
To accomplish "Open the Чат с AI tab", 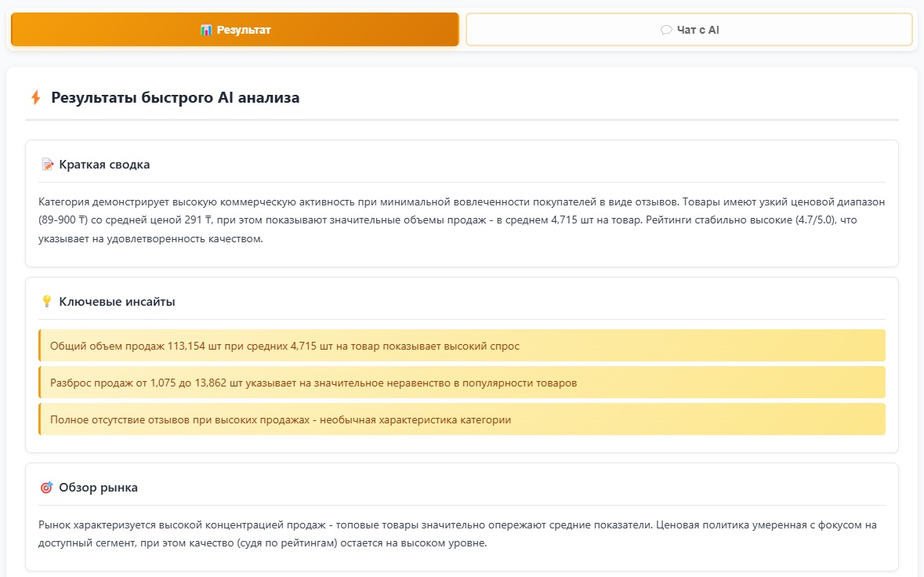I will [x=690, y=30].
